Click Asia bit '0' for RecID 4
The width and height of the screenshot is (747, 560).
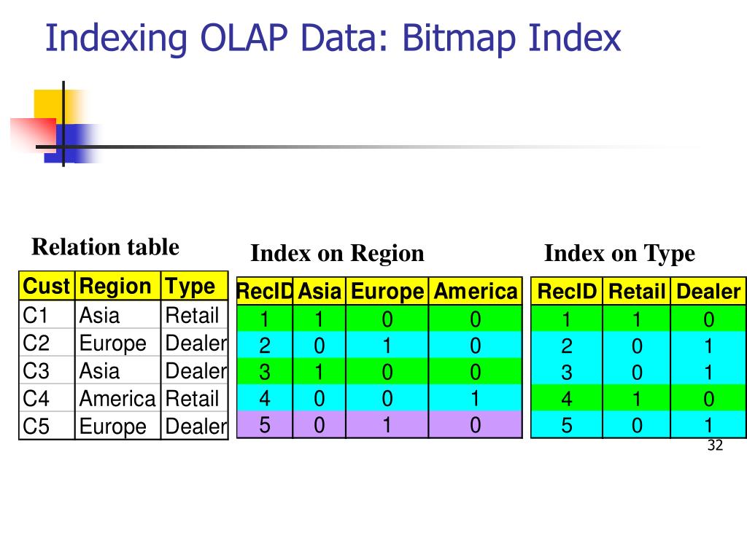tap(320, 398)
